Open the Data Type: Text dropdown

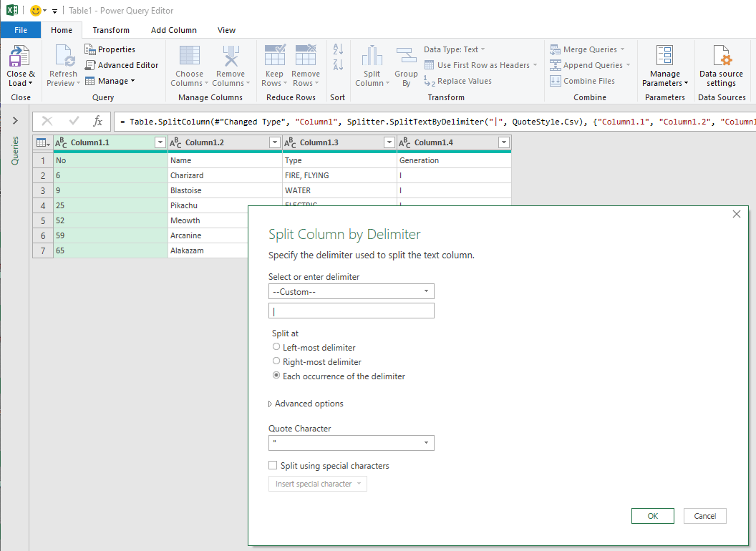click(454, 49)
